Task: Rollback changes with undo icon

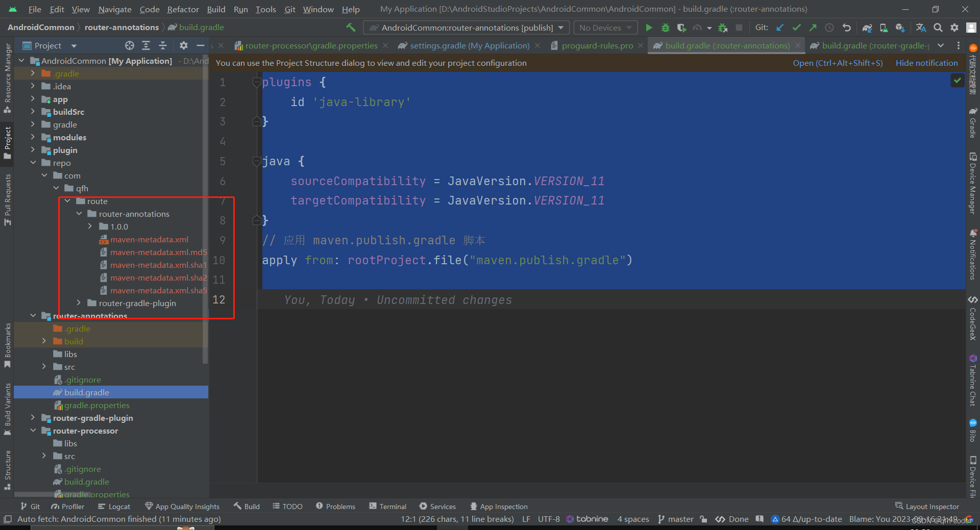Action: point(846,28)
